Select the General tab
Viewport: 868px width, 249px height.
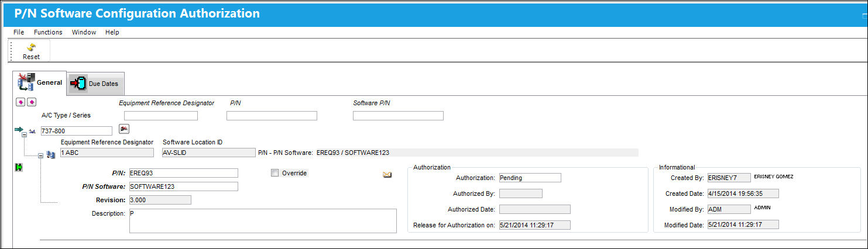[x=40, y=82]
